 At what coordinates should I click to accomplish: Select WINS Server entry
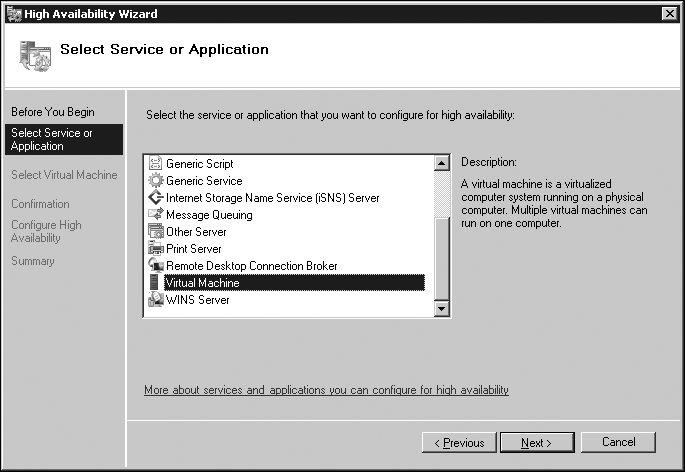(197, 300)
